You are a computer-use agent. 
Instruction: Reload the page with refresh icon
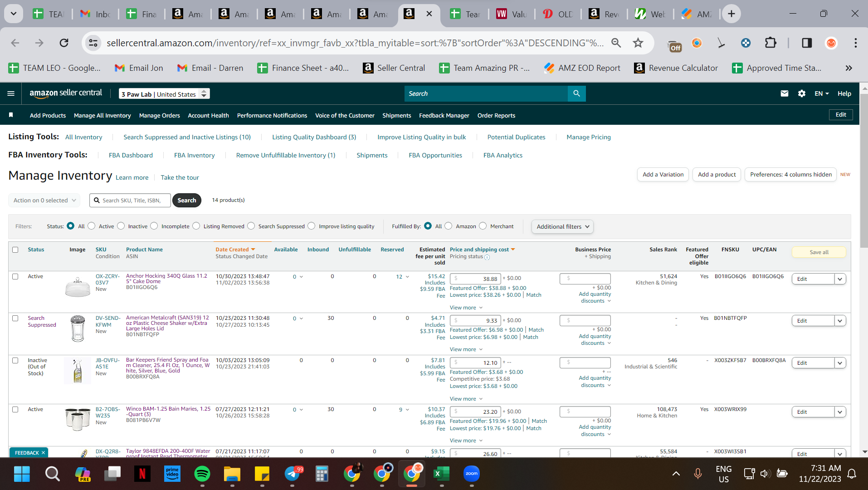click(64, 43)
